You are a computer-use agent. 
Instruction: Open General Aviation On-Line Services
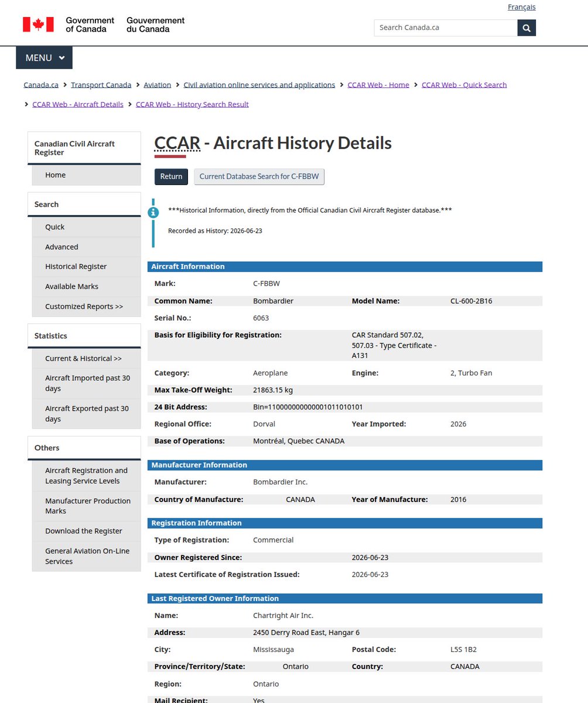click(x=87, y=556)
